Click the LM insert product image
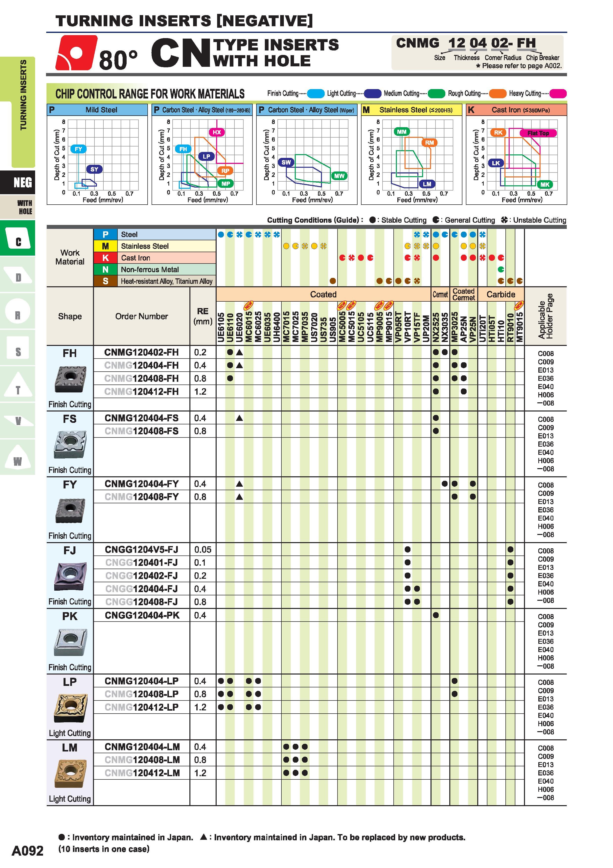 [x=70, y=774]
